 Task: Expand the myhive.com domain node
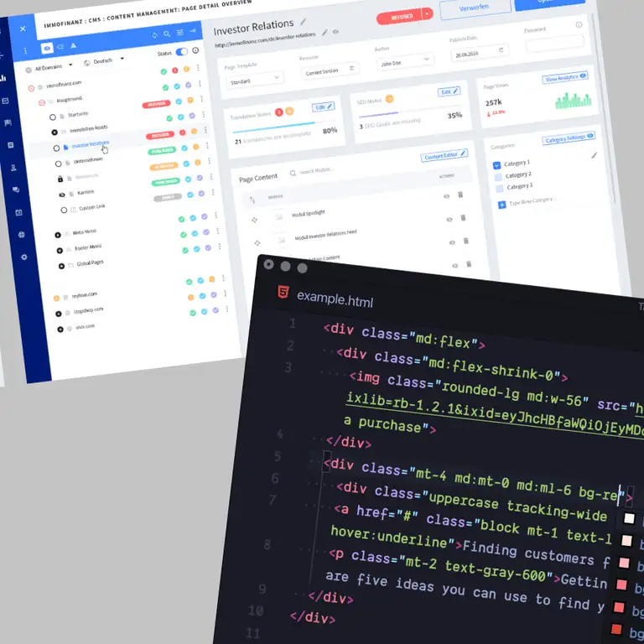click(56, 299)
